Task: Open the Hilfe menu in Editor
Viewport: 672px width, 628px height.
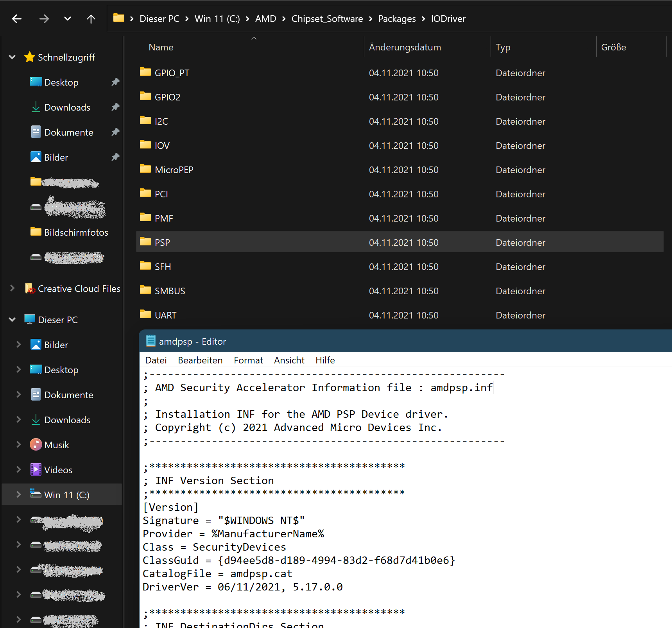Action: coord(325,360)
